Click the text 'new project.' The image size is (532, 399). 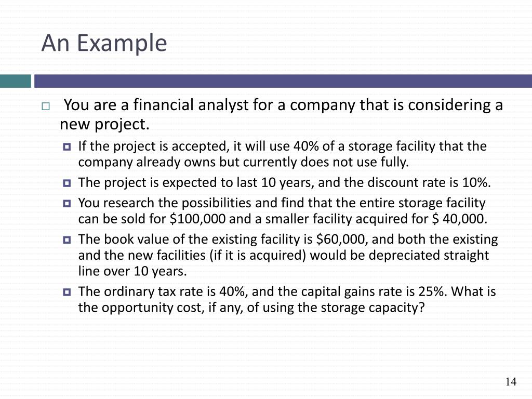point(104,125)
